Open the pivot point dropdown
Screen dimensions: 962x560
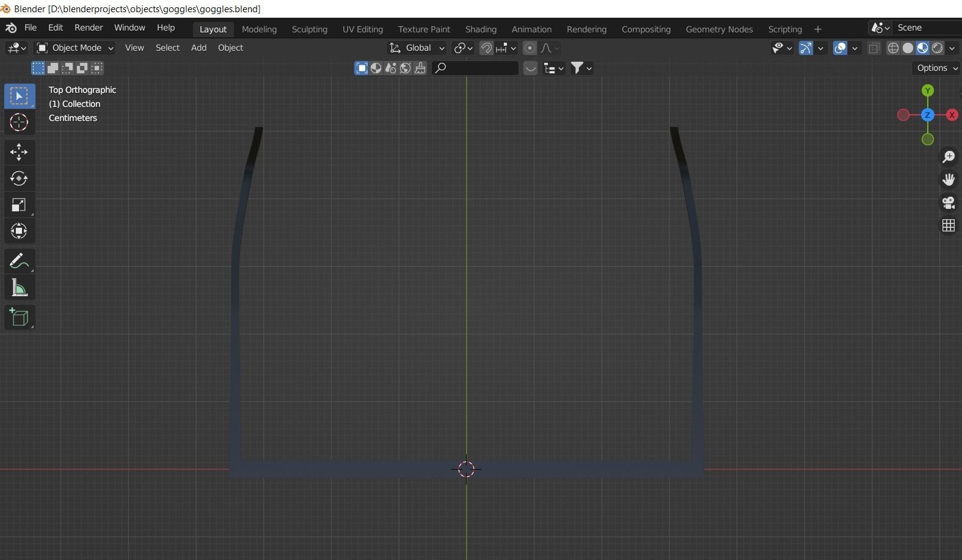[x=462, y=48]
